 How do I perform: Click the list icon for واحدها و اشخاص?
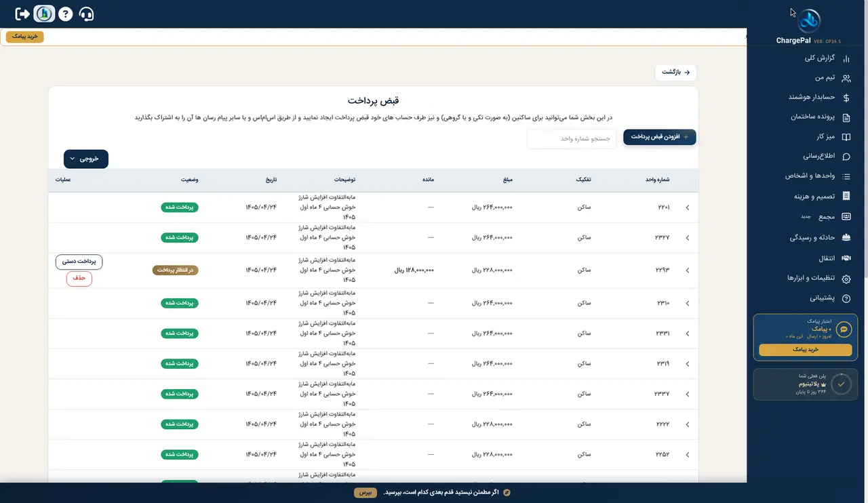pyautogui.click(x=846, y=176)
